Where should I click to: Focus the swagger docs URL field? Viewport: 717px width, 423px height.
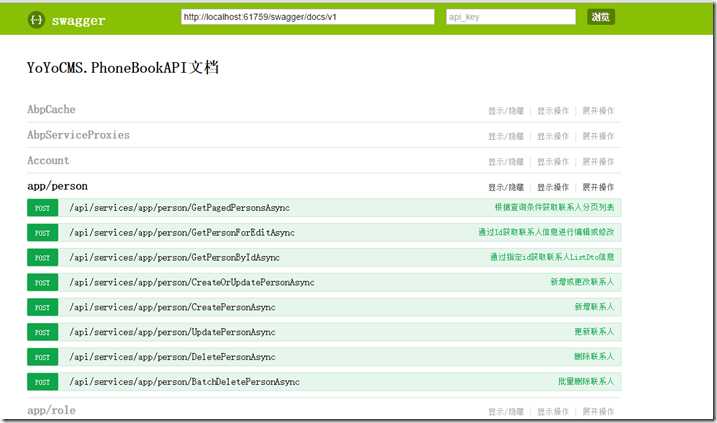click(x=307, y=17)
